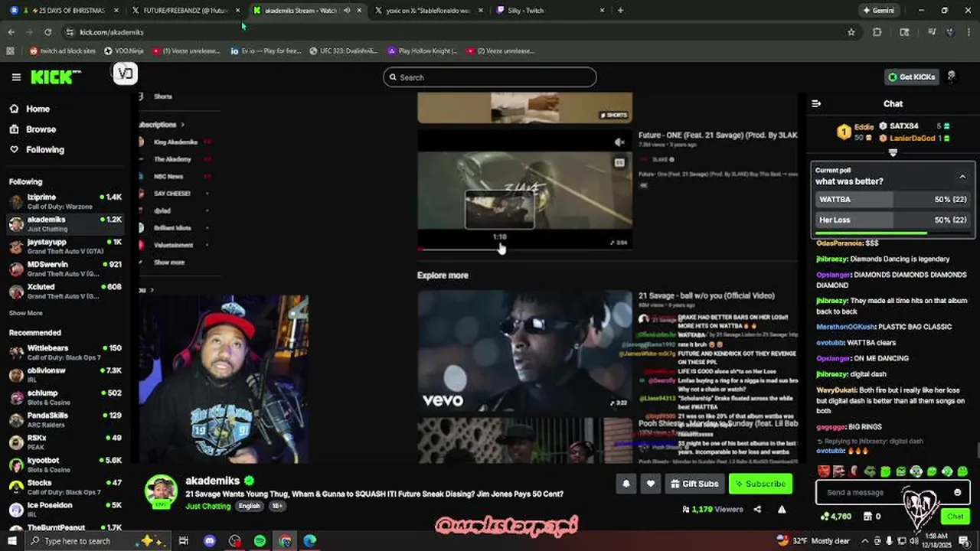Open Wittlebears recommended channel
The image size is (980, 551).
tap(66, 352)
